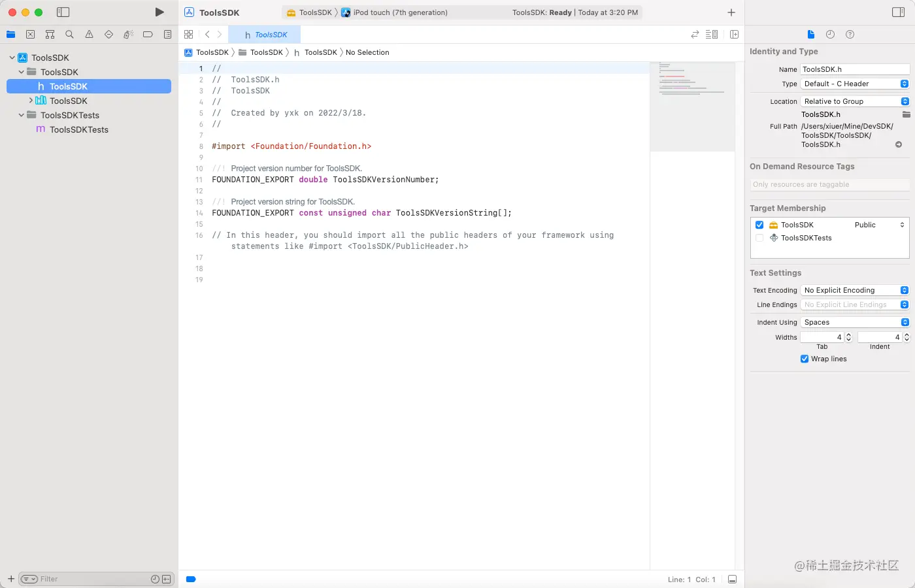Open the Library with the plus button

click(731, 12)
